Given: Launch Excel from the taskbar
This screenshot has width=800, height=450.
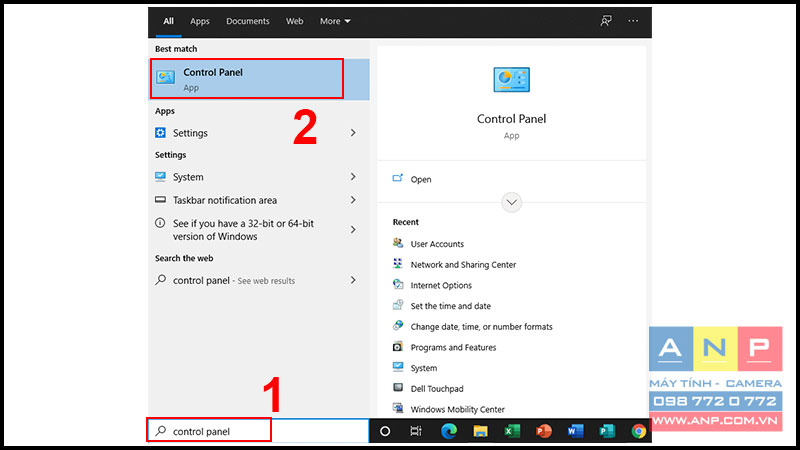Looking at the screenshot, I should (x=512, y=431).
